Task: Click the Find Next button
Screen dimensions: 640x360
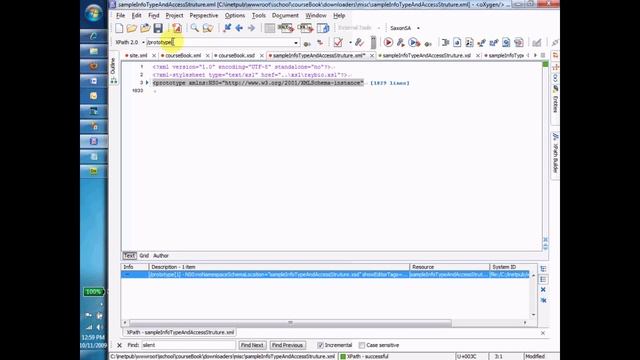Action: [252, 345]
